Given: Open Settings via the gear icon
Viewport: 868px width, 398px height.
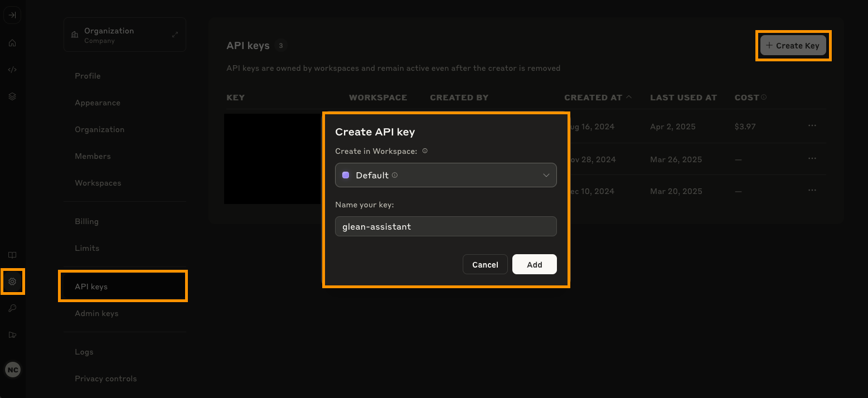Looking at the screenshot, I should tap(12, 281).
